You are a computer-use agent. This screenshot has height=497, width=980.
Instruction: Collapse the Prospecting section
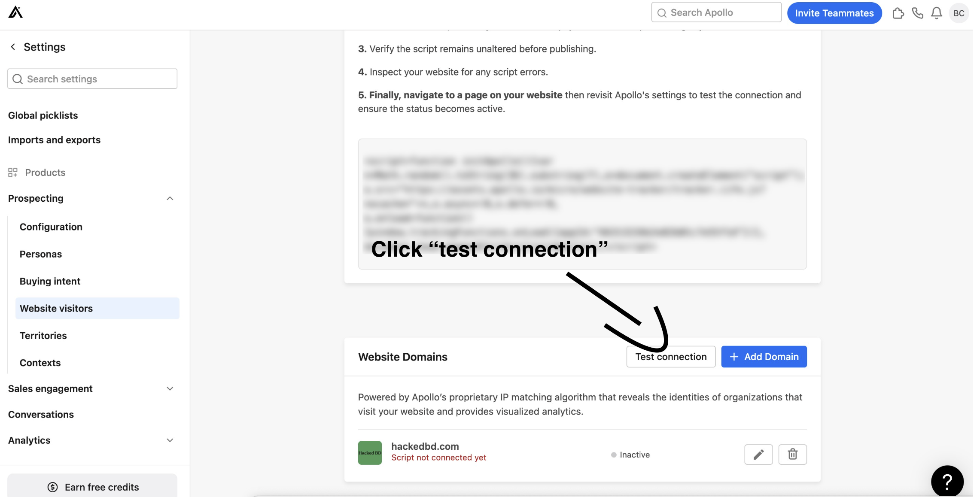click(x=170, y=198)
